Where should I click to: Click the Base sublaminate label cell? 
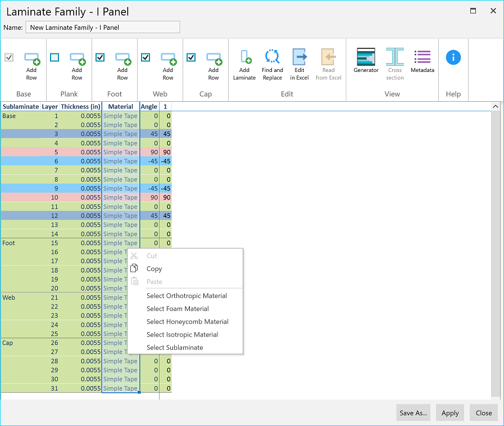point(21,116)
